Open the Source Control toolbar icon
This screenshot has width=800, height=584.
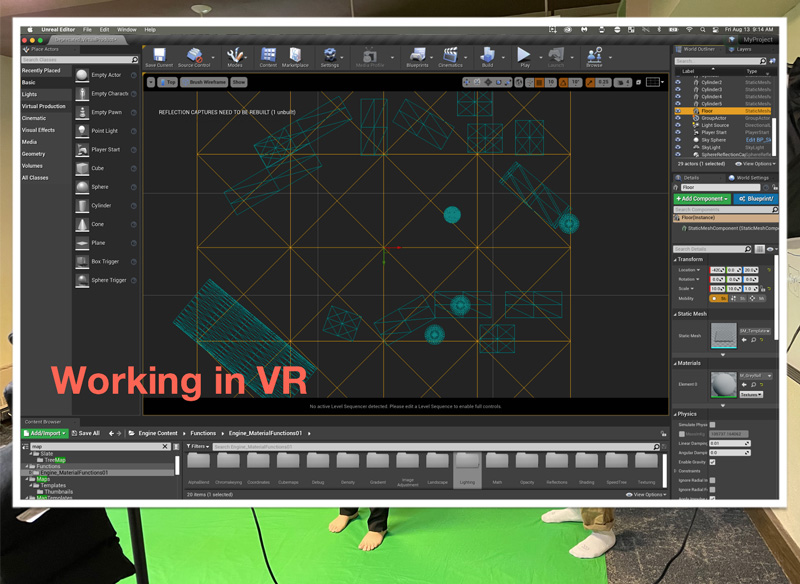pos(195,57)
